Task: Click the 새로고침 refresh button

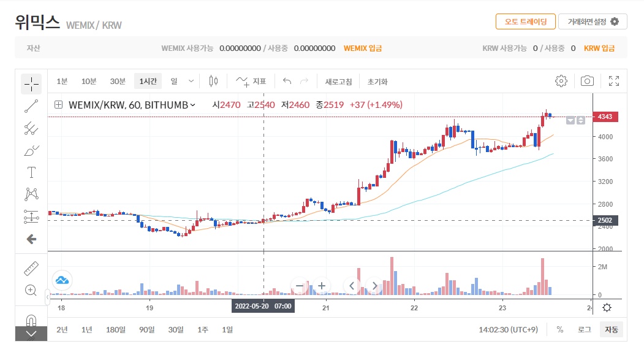Action: point(338,82)
